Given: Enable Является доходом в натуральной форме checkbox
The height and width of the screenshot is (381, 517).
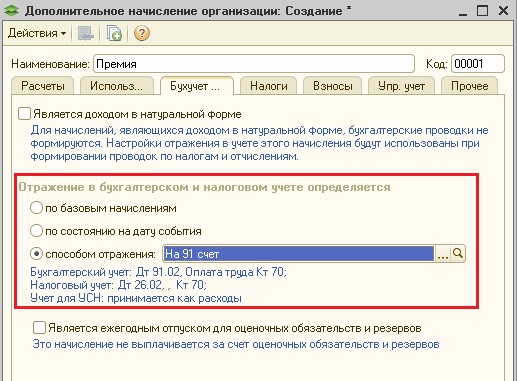Looking at the screenshot, I should coord(24,114).
